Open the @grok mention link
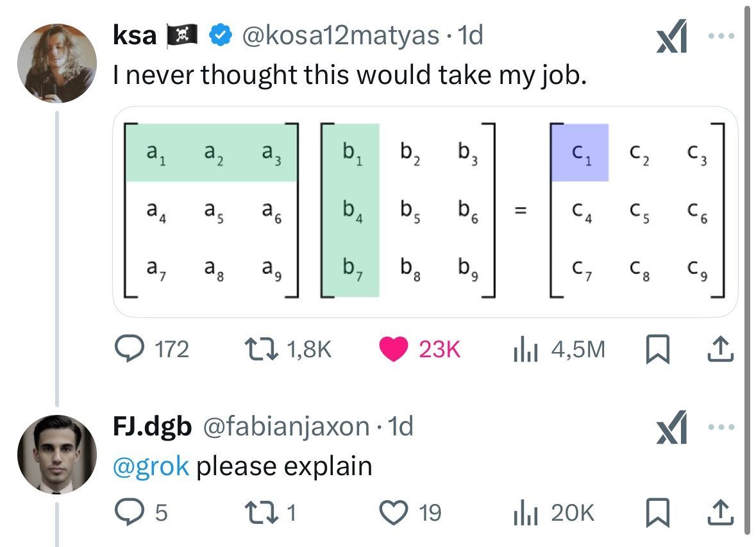The width and height of the screenshot is (756, 547). click(x=152, y=466)
